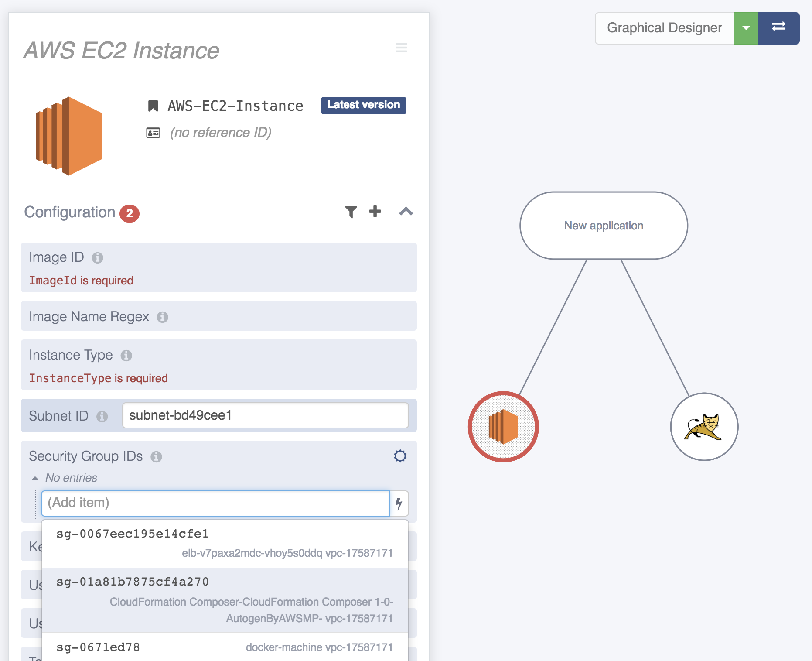Edit the Subnet ID field subnet-bd49cee1

[x=265, y=415]
